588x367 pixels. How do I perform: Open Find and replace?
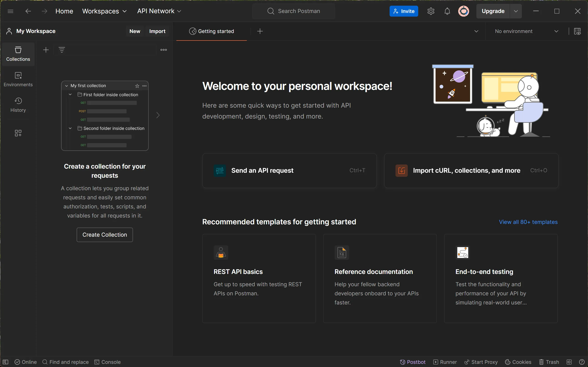click(x=65, y=362)
